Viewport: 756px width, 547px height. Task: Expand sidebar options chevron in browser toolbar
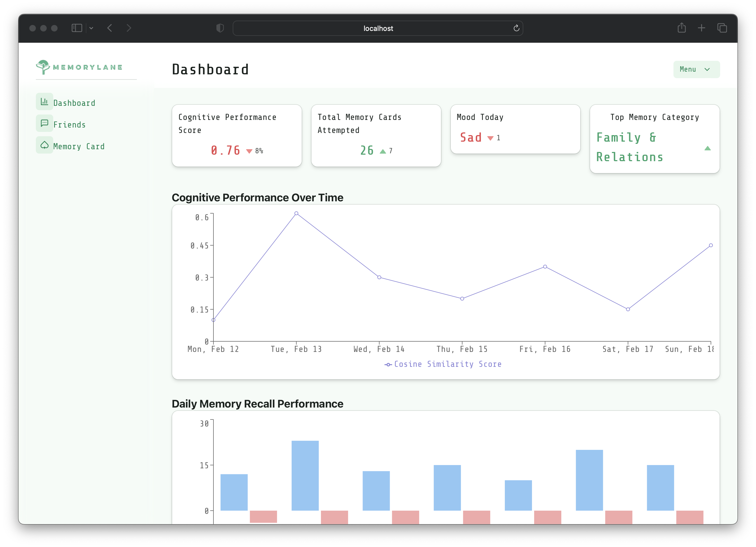point(91,28)
